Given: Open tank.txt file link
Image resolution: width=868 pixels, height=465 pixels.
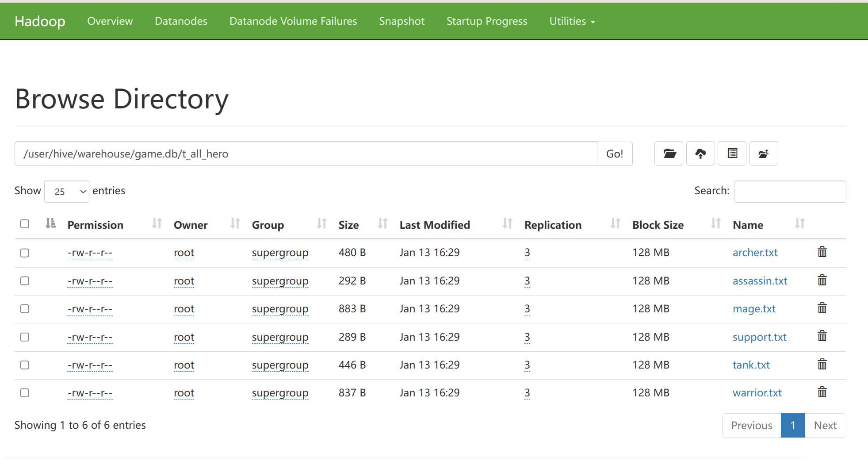Looking at the screenshot, I should 751,365.
